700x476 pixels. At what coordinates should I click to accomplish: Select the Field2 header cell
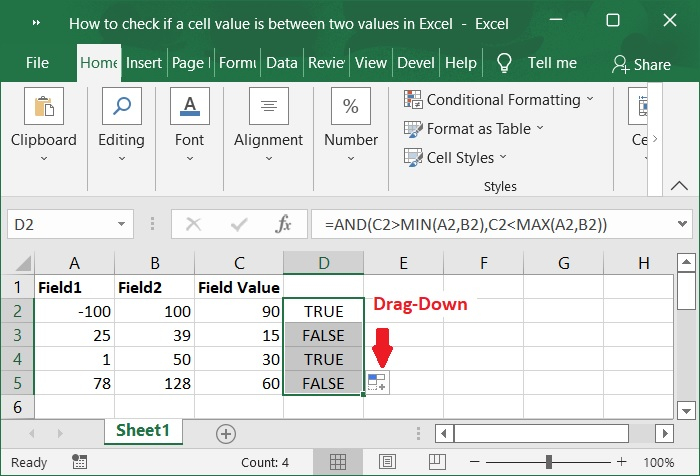click(154, 287)
